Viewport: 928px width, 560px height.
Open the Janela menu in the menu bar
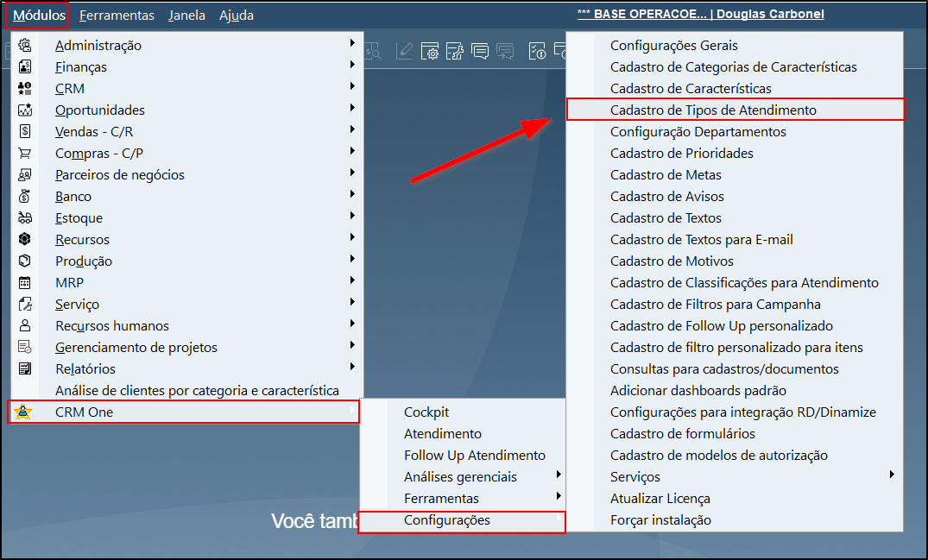[187, 15]
